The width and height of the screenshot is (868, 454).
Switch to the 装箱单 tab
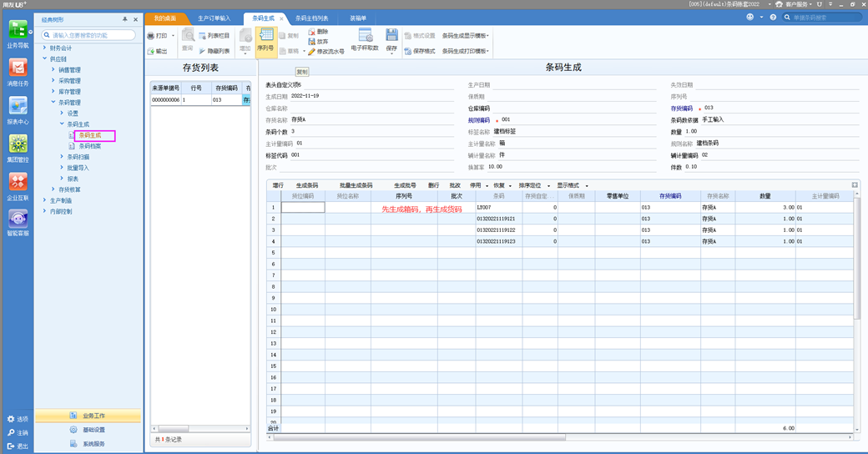(357, 18)
